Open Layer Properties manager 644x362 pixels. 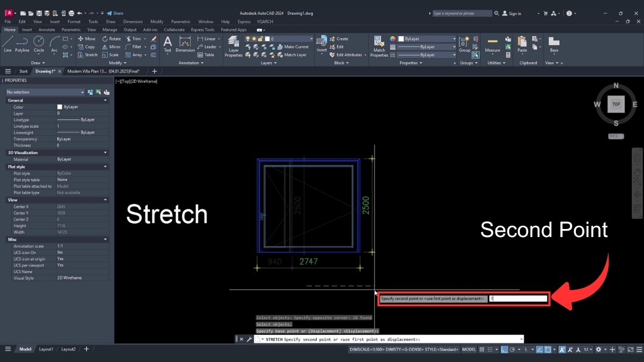[x=233, y=46]
